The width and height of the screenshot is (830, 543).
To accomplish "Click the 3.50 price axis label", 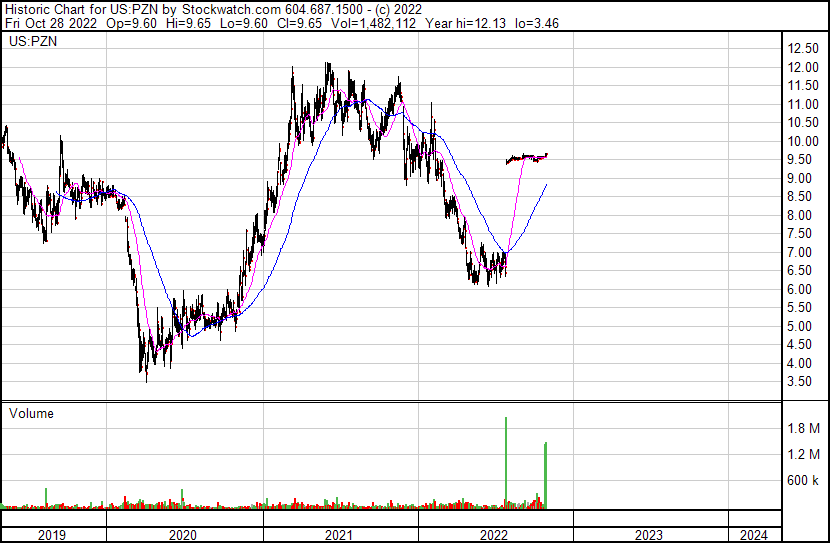I will coord(799,382).
